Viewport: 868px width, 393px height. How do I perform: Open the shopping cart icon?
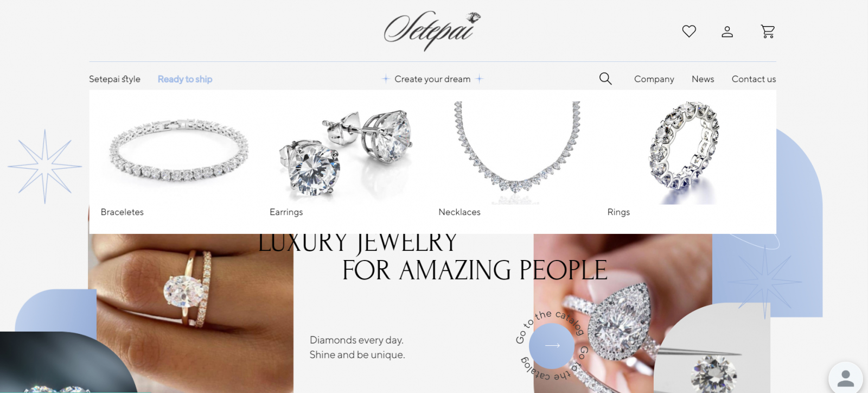pos(768,31)
